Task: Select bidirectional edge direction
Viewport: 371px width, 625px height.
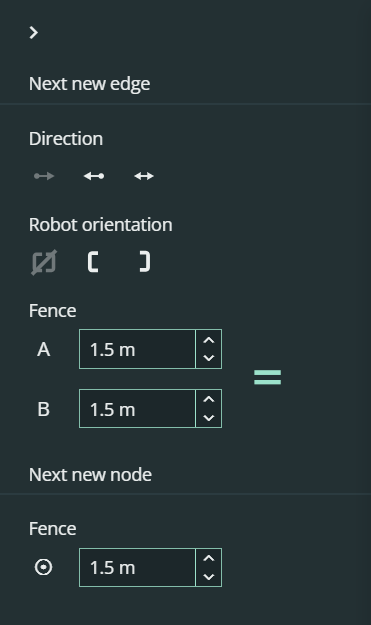Action: point(144,176)
